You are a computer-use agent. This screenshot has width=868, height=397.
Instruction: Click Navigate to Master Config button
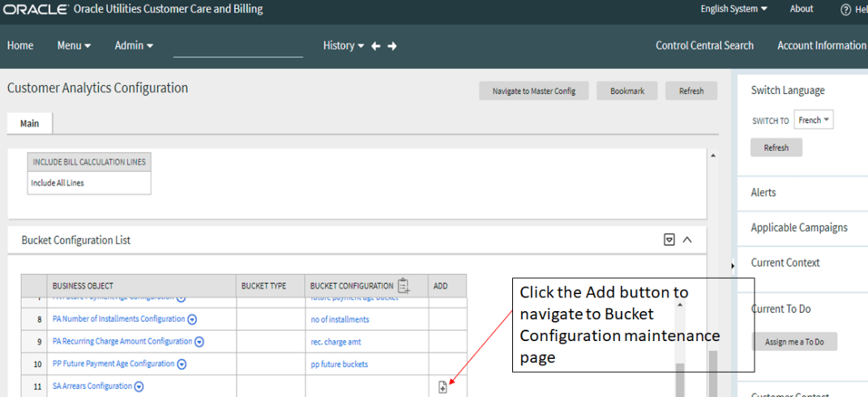[x=533, y=92]
